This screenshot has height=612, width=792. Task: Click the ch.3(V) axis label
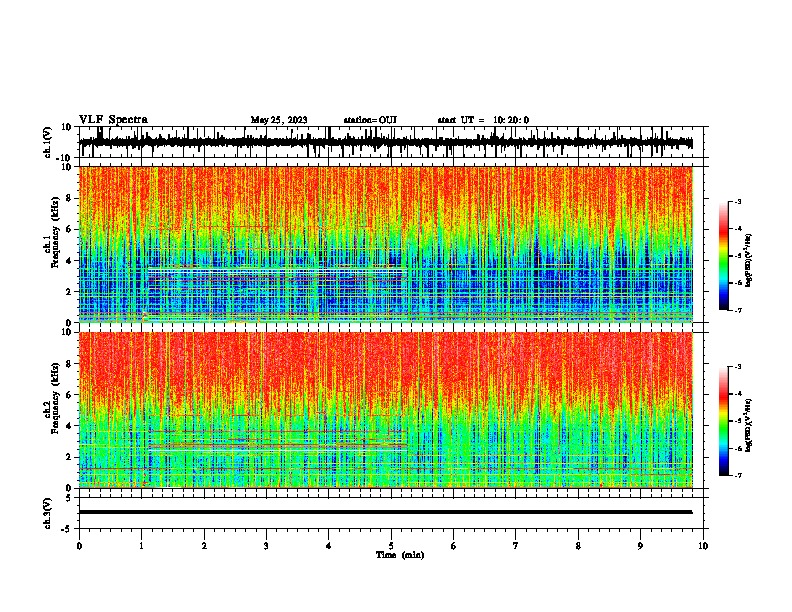point(48,513)
